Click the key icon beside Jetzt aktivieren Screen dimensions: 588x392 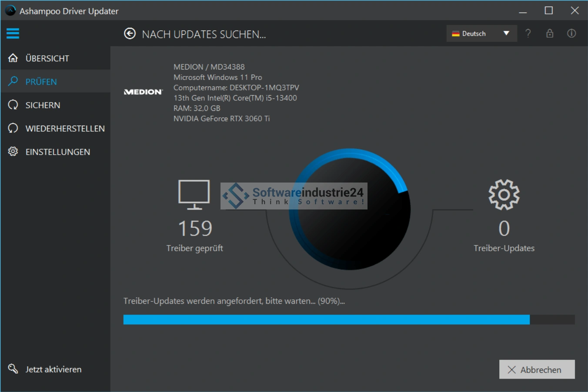(13, 369)
